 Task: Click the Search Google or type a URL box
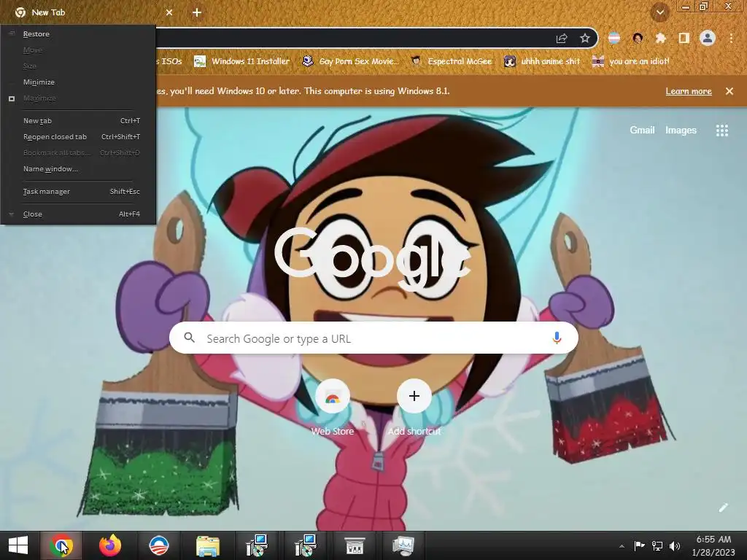[x=374, y=338]
